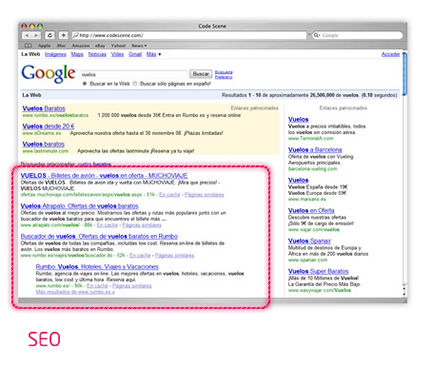433x367 pixels.
Task: Click the Acceder sign-in link
Action: (390, 54)
